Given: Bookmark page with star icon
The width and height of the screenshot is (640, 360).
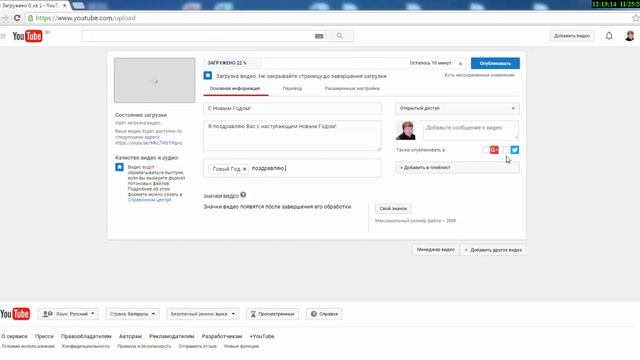Looking at the screenshot, I should pos(636,18).
